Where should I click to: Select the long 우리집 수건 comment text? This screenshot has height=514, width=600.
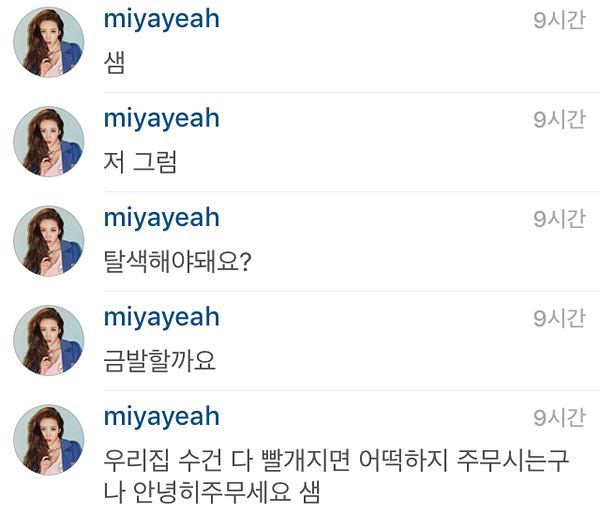[336, 476]
